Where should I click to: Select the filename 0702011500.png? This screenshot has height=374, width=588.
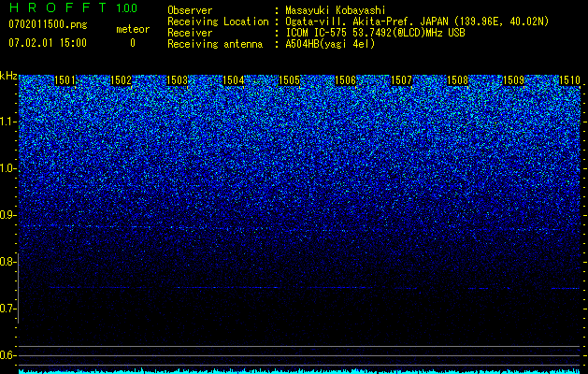48,25
